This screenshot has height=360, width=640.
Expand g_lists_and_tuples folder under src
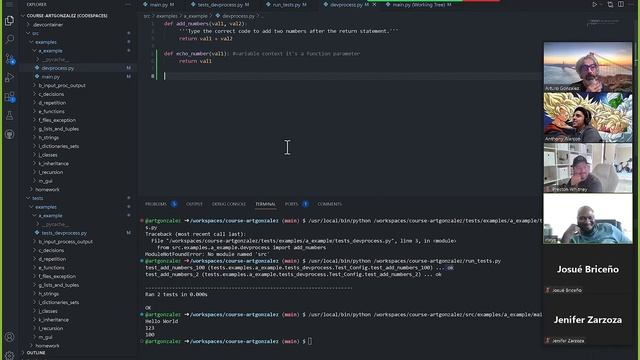coord(59,129)
